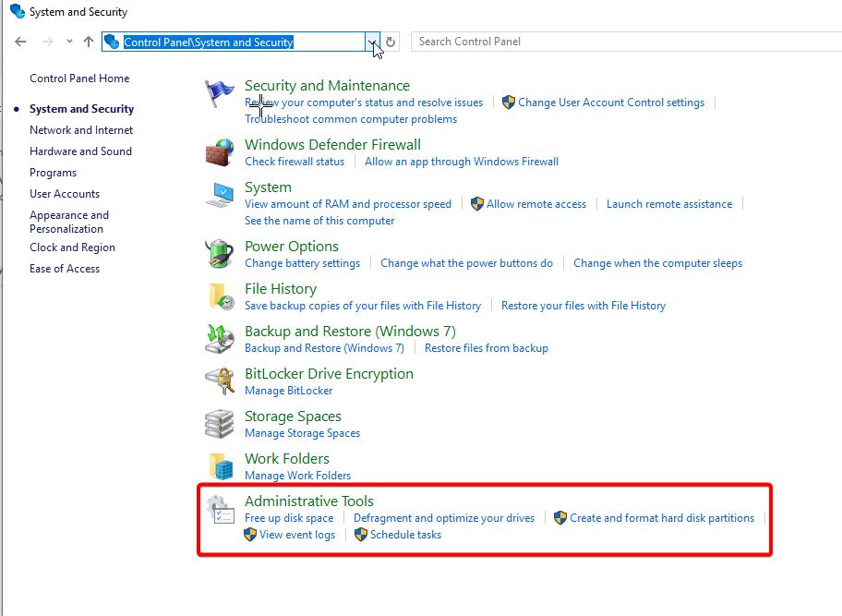Screen dimensions: 842x616
Task: Open Allow an app through Windows Firewall
Action: pos(462,161)
